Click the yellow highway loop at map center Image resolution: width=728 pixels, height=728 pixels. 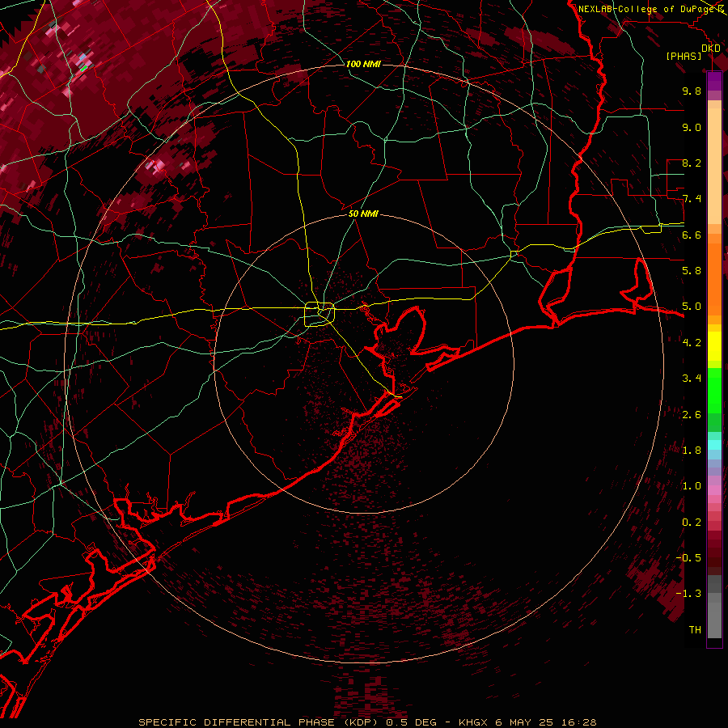point(320,314)
